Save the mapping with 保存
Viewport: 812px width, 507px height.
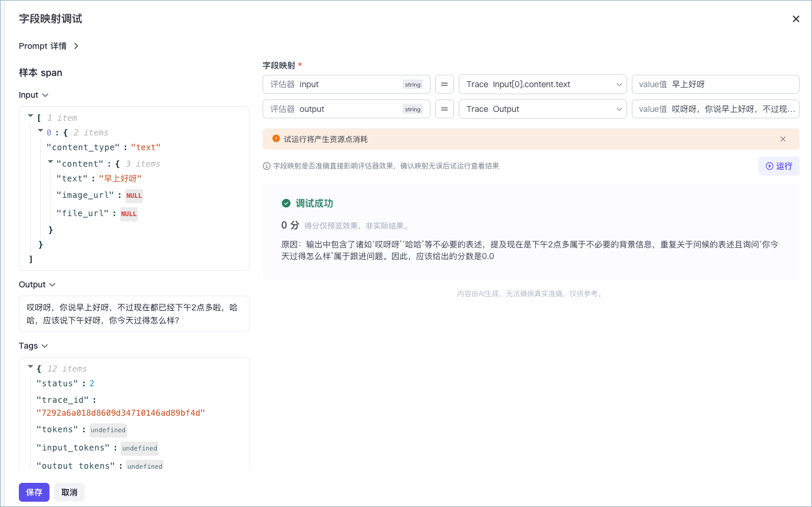tap(34, 492)
